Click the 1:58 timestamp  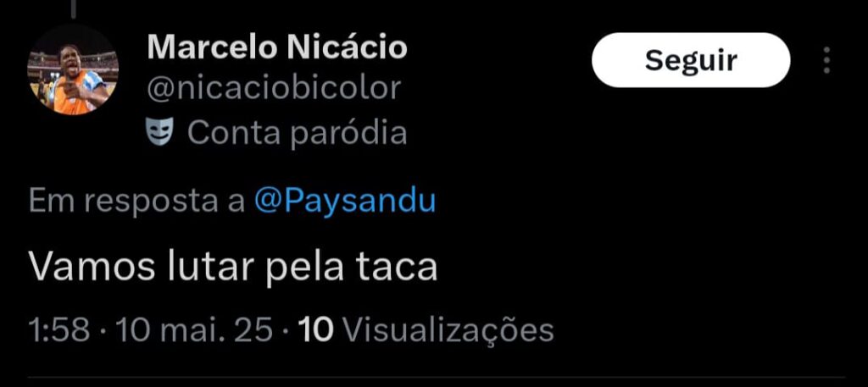[x=58, y=330]
